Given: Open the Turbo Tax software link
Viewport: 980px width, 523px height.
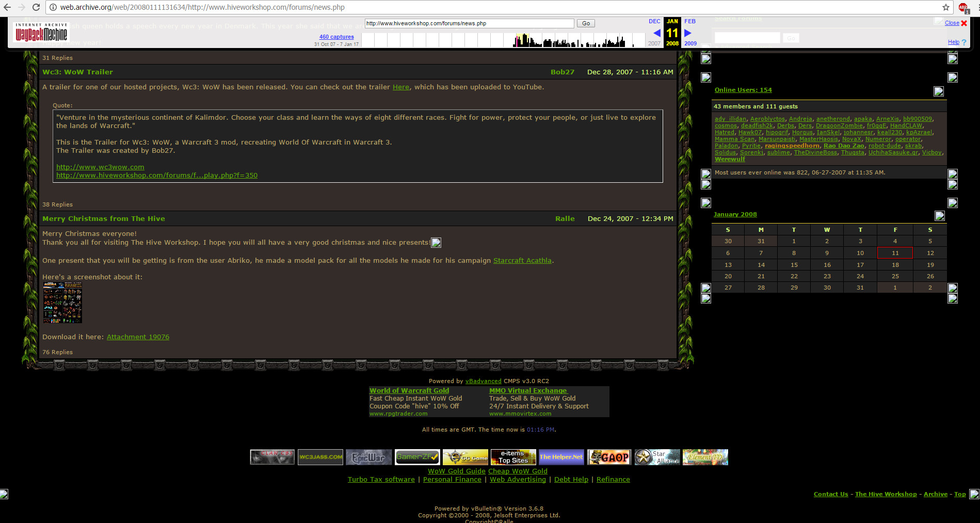Looking at the screenshot, I should coord(381,480).
